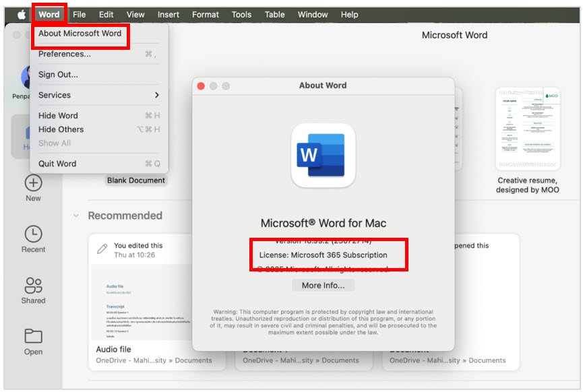Click the pencil icon on Audio file card
The width and height of the screenshot is (583, 392).
click(x=102, y=249)
